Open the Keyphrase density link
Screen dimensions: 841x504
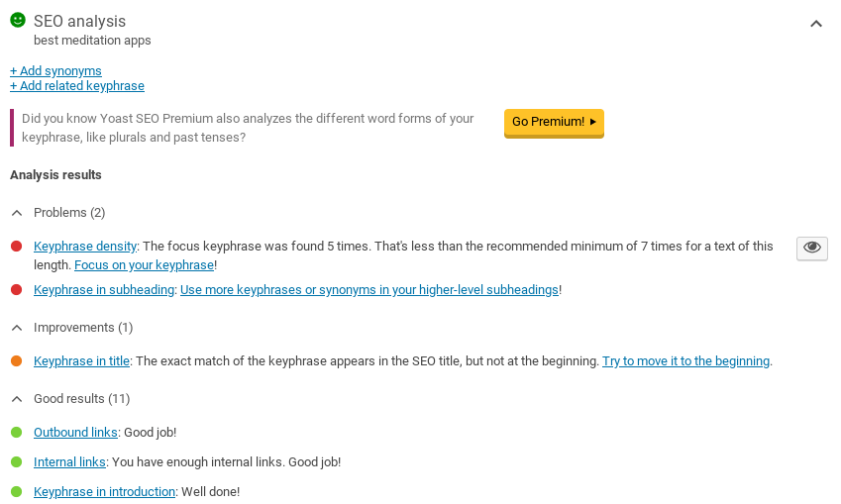tap(85, 246)
